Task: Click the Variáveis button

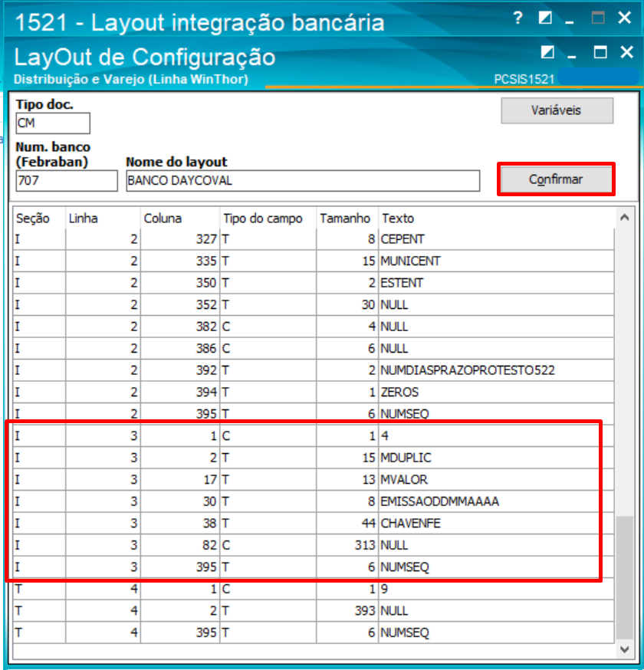Action: (x=557, y=110)
